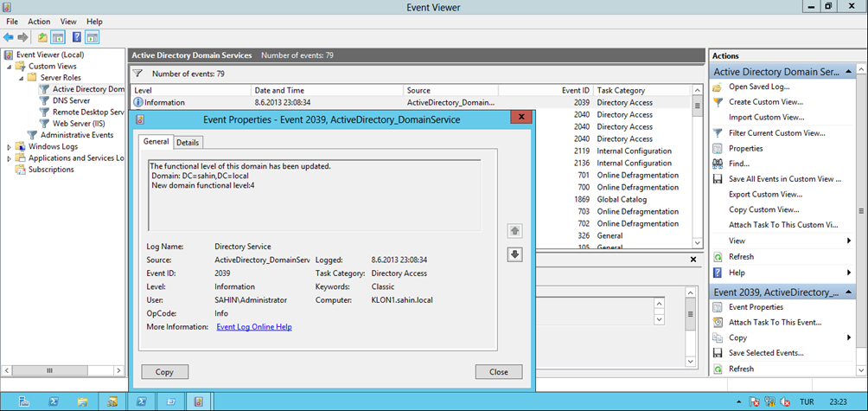The width and height of the screenshot is (868, 411).
Task: Click the Up One Level folder icon
Action: 42,38
